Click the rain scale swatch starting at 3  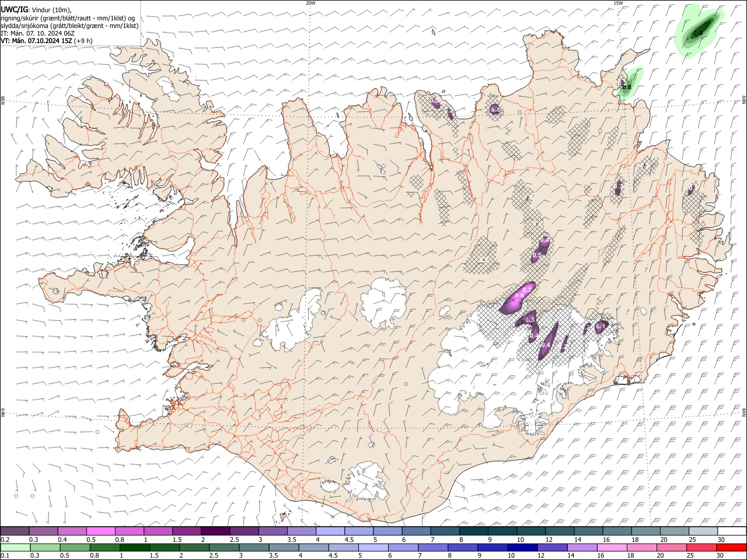253,547
